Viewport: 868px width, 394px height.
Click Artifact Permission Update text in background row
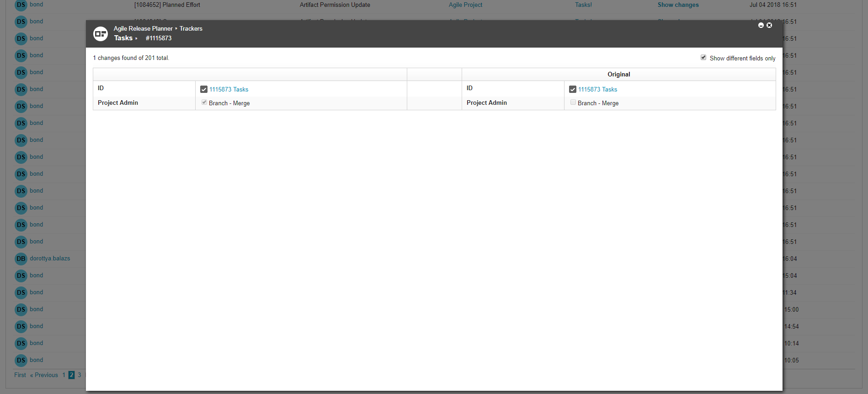[x=335, y=5]
